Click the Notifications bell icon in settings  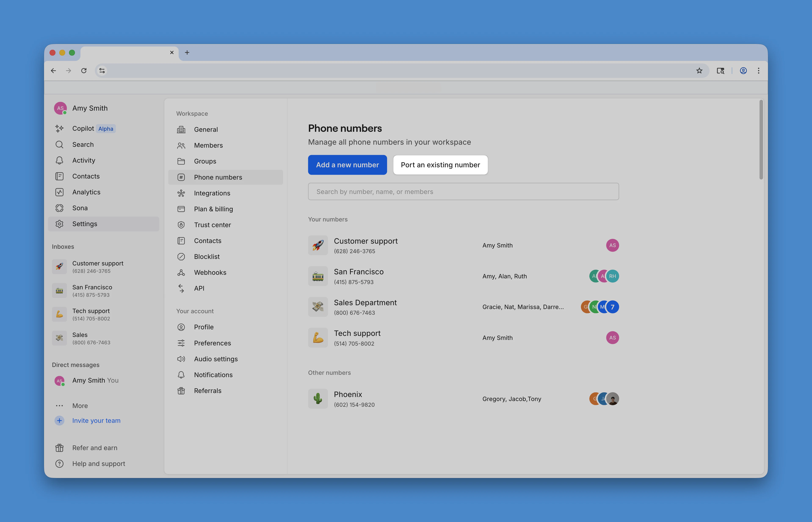click(181, 375)
